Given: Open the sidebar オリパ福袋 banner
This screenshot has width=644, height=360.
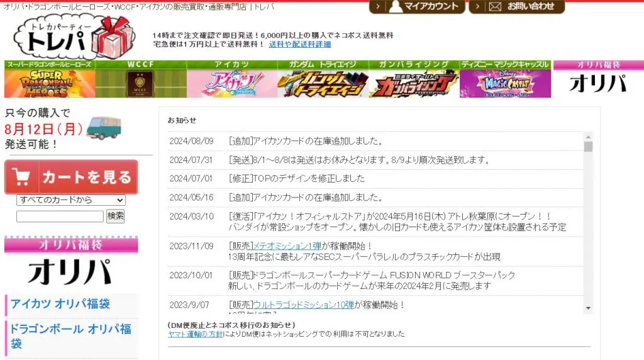Looking at the screenshot, I should click(x=71, y=262).
